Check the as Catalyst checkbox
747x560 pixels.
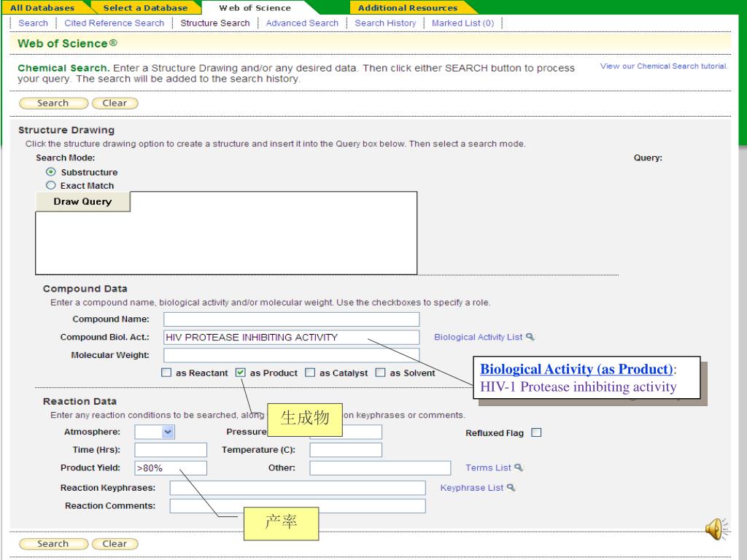pyautogui.click(x=310, y=373)
